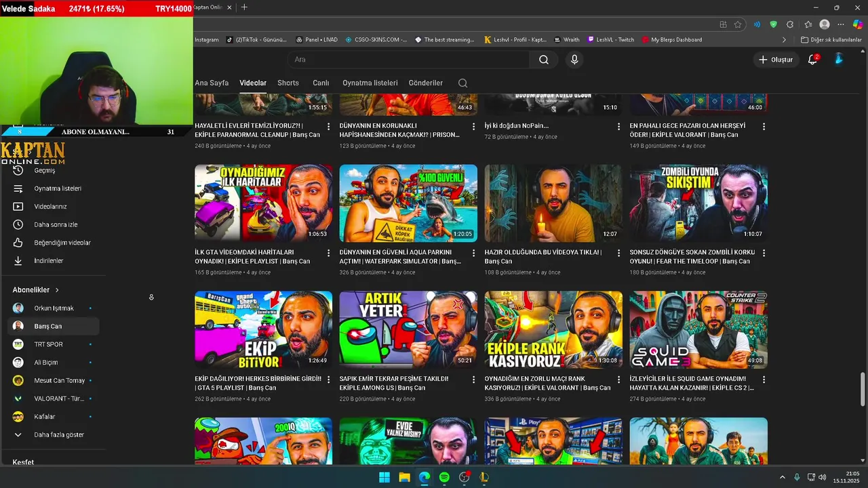Show more bookmarks with the overflow chevron

(x=785, y=40)
